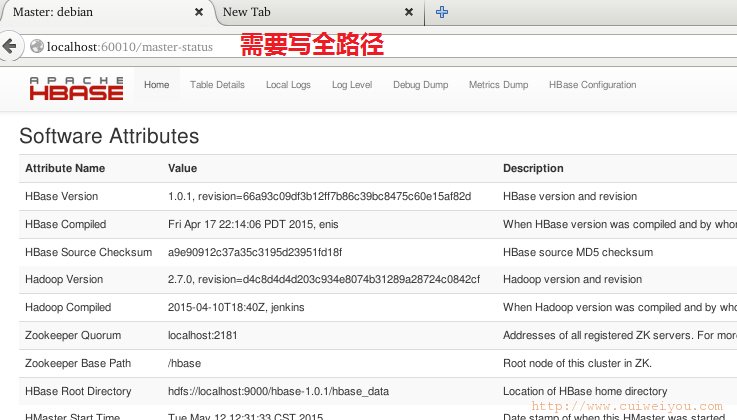Select the HBase Source Checksum label

click(x=88, y=252)
